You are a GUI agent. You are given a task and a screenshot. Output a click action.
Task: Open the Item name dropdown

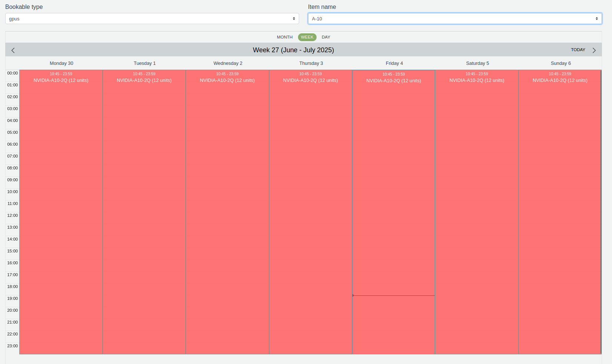[454, 19]
